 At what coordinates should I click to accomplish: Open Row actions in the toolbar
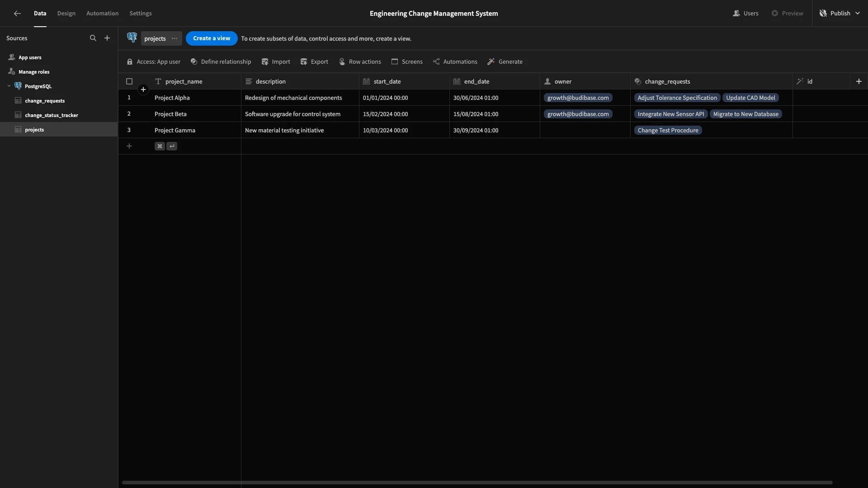tap(360, 62)
